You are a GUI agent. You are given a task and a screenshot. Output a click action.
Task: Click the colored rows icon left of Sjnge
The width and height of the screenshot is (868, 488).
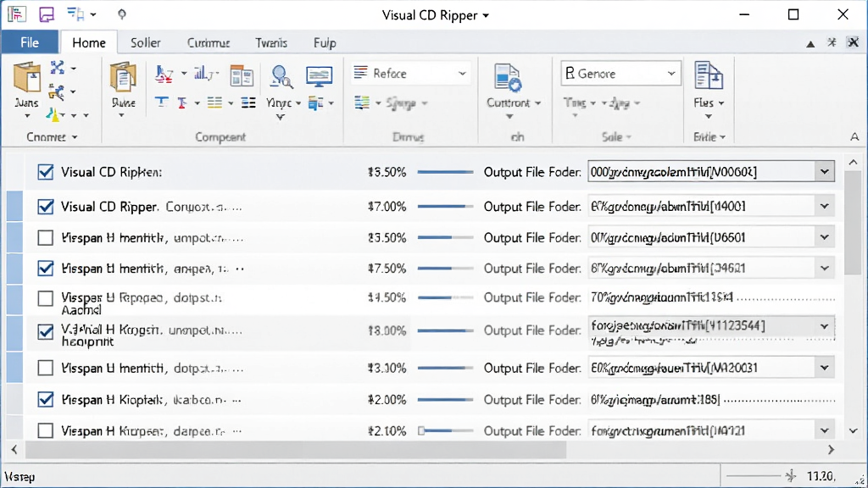[362, 103]
